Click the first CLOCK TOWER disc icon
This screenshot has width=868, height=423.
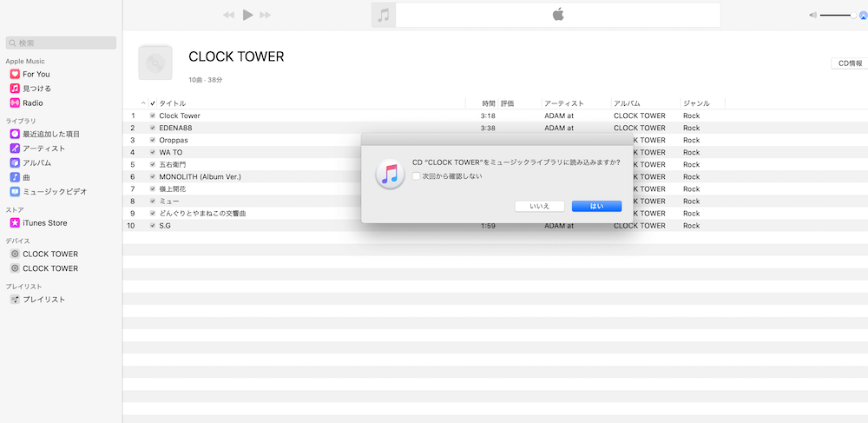15,254
